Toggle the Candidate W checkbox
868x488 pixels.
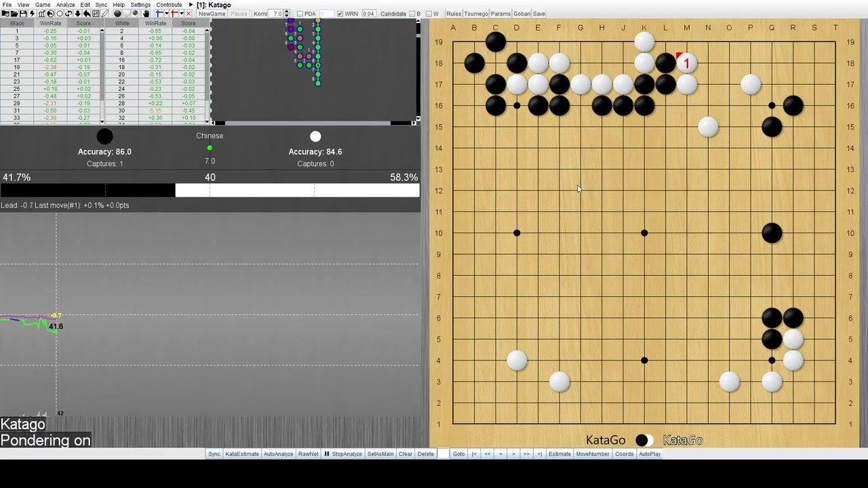pos(429,14)
